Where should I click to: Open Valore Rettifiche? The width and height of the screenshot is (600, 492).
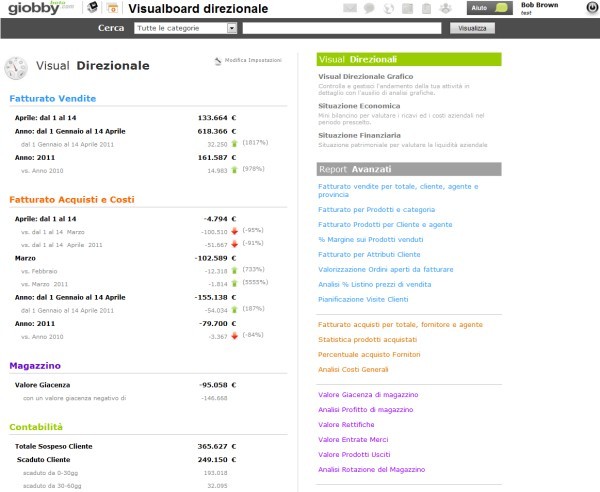[346, 424]
